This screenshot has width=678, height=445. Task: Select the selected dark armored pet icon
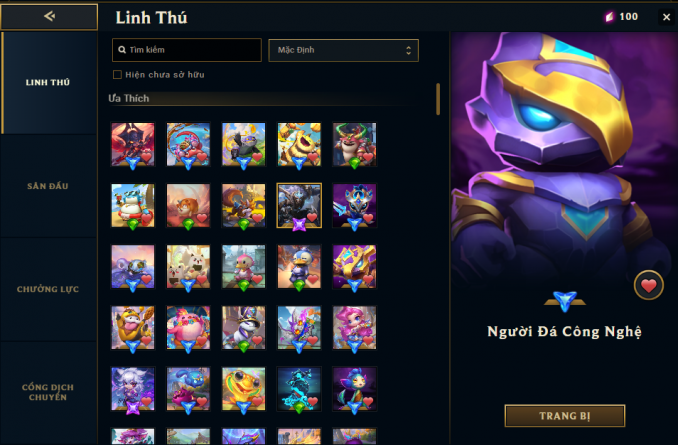pyautogui.click(x=299, y=205)
